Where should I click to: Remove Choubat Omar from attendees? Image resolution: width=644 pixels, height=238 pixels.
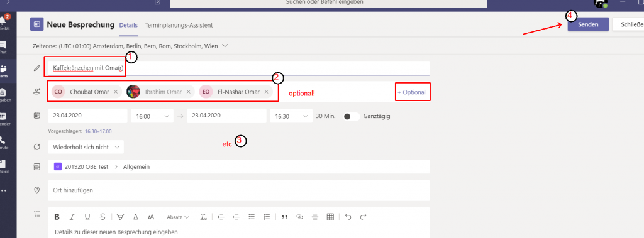(116, 92)
